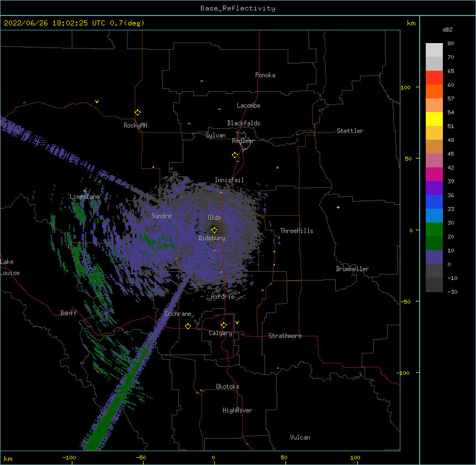Click the Lake Louise label
The height and width of the screenshot is (465, 476).
pos(10,267)
